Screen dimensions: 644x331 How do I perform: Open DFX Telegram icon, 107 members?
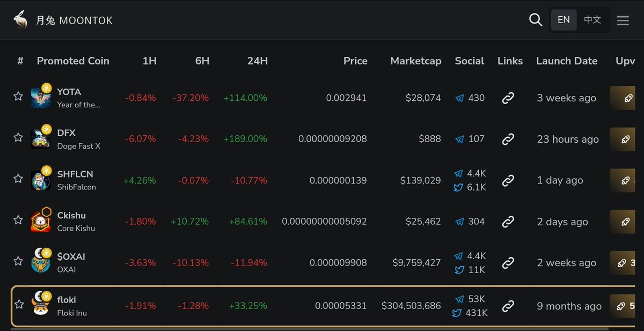tap(459, 139)
